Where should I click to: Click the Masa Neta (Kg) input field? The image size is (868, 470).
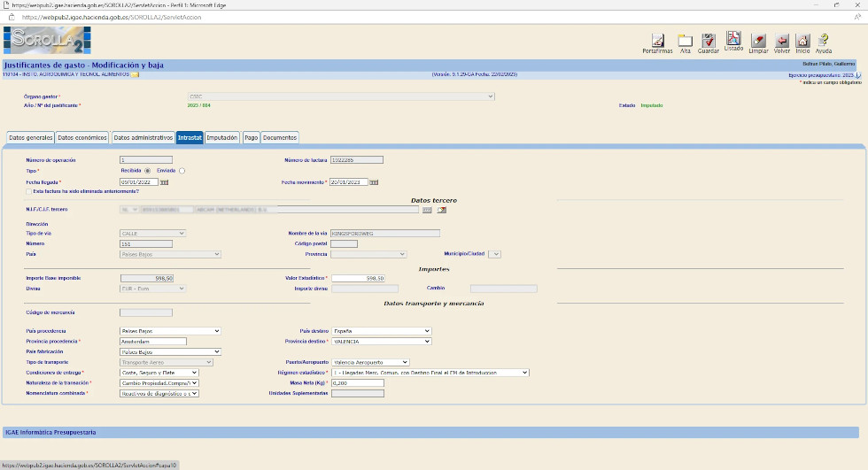pyautogui.click(x=358, y=383)
